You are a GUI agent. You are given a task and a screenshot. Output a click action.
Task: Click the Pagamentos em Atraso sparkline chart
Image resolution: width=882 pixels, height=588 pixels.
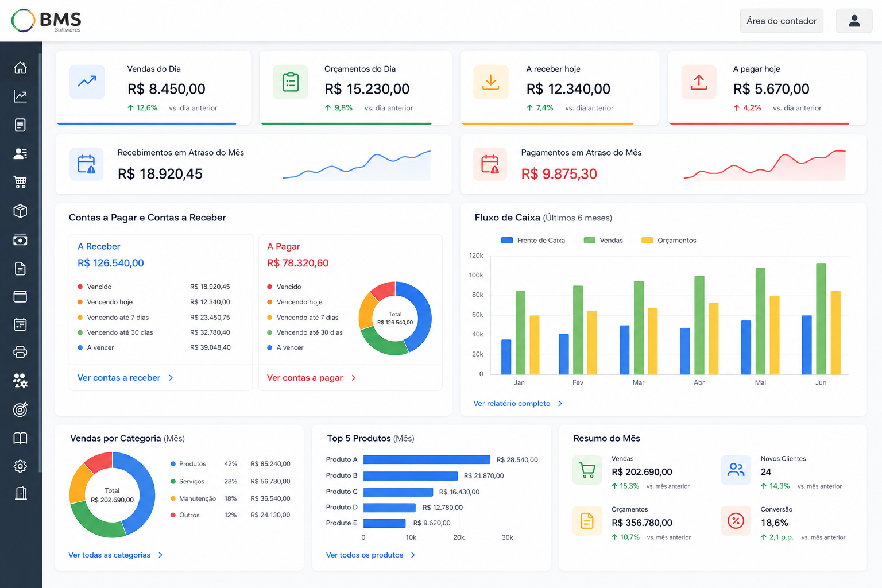(765, 165)
